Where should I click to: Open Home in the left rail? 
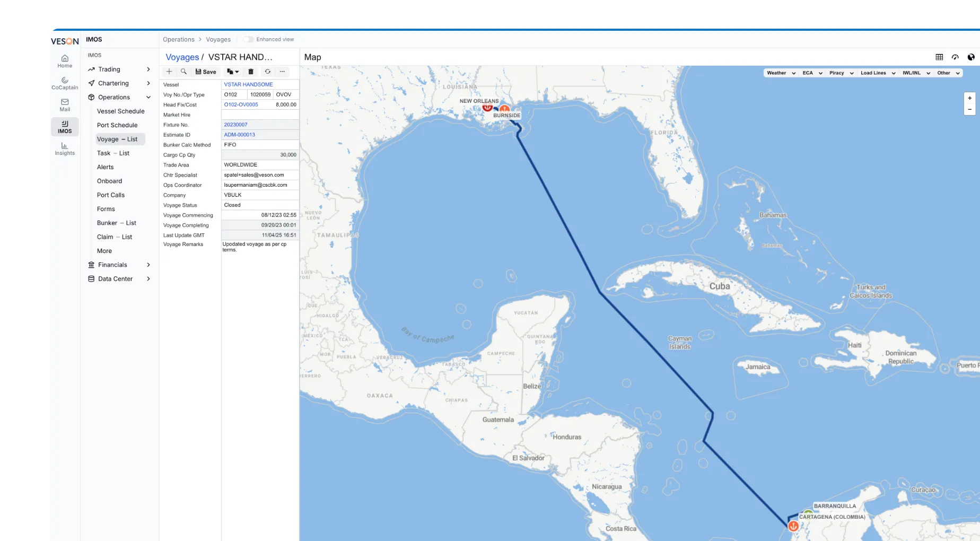coord(65,62)
